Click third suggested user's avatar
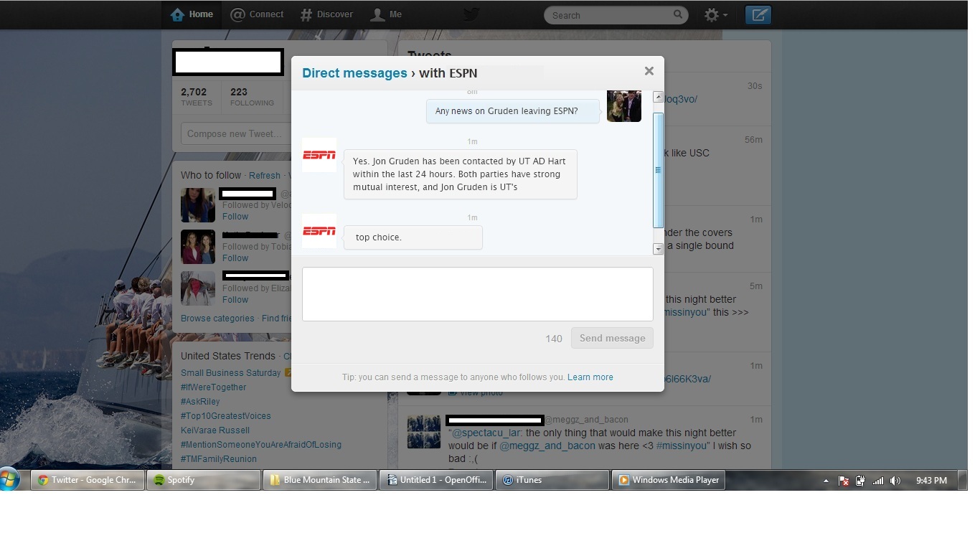The height and width of the screenshot is (551, 980). tap(198, 288)
